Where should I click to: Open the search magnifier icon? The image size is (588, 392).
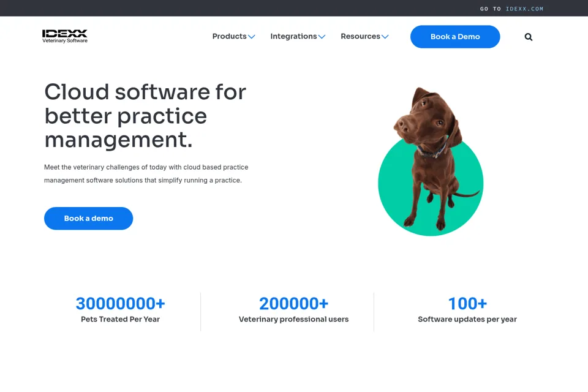pyautogui.click(x=529, y=37)
